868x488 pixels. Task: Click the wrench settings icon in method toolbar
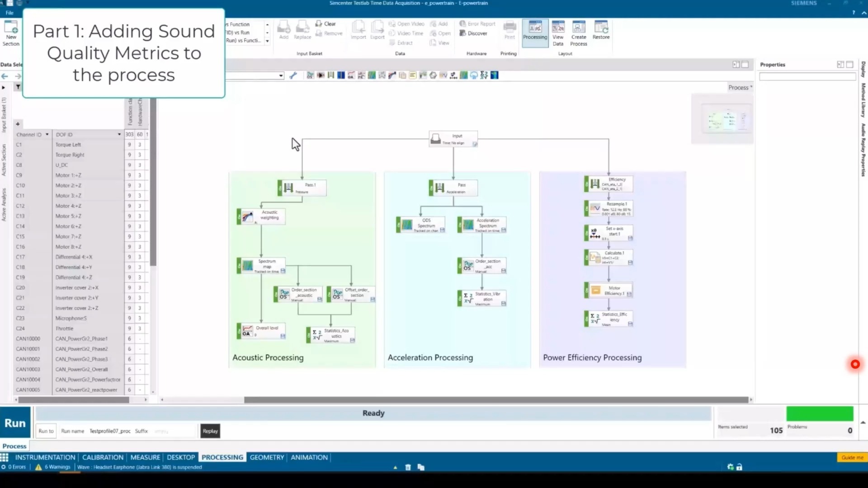pos(293,75)
